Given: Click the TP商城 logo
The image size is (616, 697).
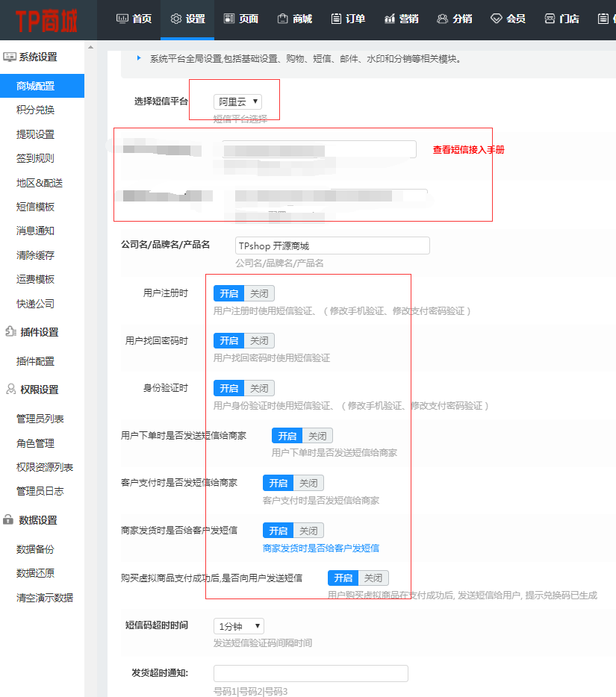Looking at the screenshot, I should 46,19.
